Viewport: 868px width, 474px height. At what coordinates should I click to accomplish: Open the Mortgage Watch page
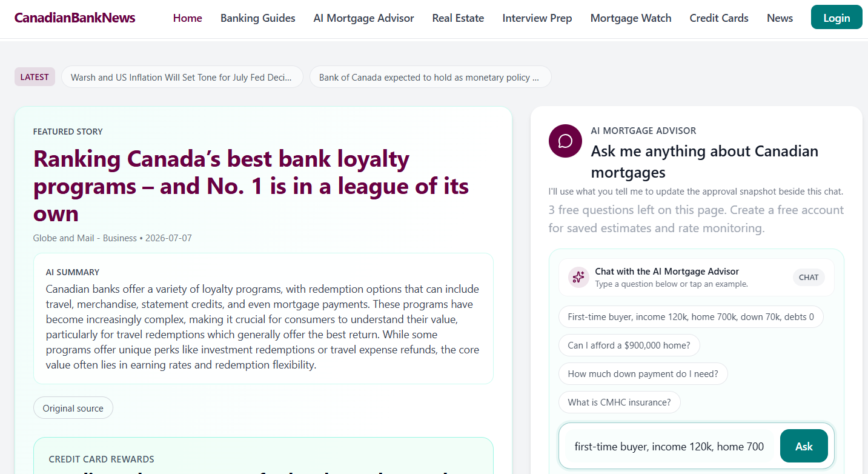coord(631,18)
